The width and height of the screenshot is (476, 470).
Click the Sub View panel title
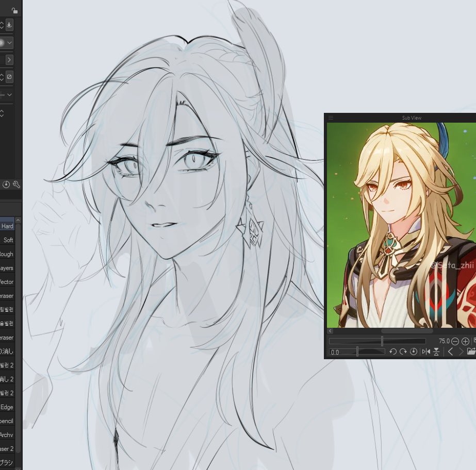tap(412, 117)
